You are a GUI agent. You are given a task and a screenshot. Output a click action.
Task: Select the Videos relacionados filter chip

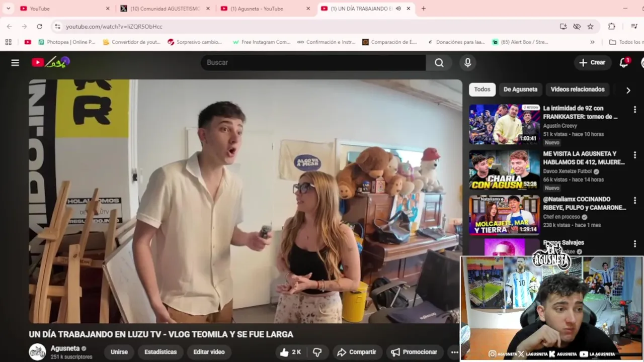(578, 89)
